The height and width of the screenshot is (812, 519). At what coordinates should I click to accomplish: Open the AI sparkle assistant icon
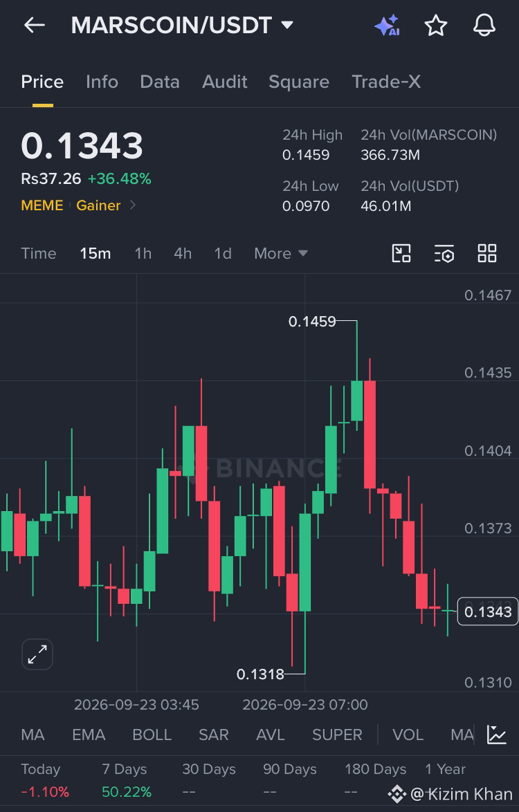pyautogui.click(x=387, y=26)
